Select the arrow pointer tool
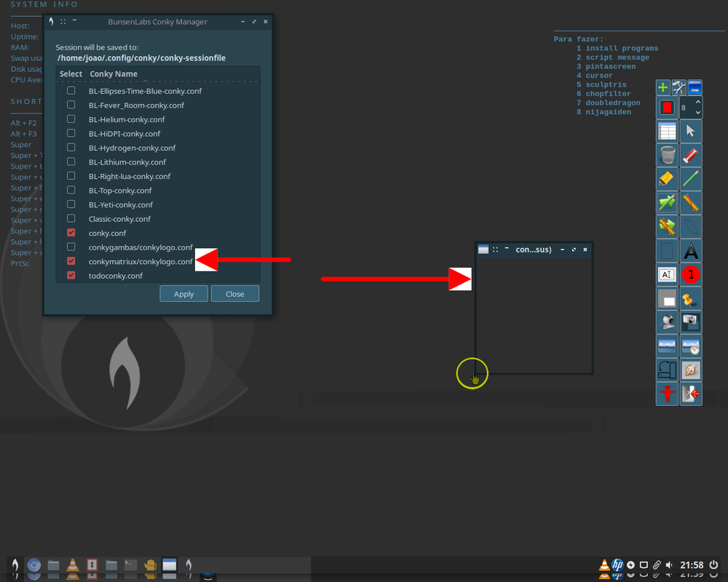 tap(691, 132)
